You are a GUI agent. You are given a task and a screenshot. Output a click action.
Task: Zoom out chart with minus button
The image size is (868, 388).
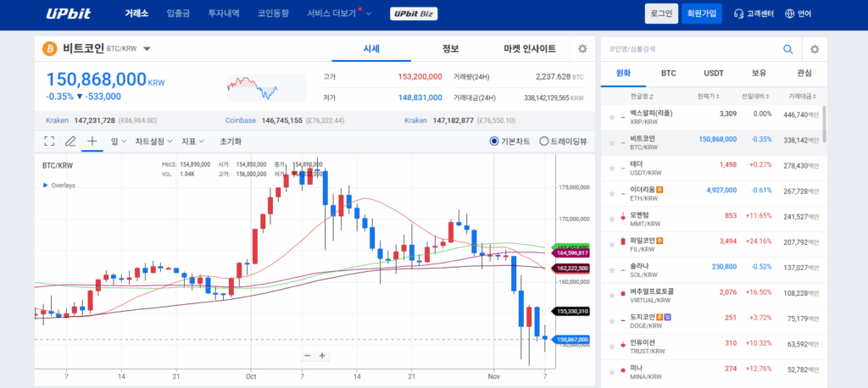pos(307,355)
